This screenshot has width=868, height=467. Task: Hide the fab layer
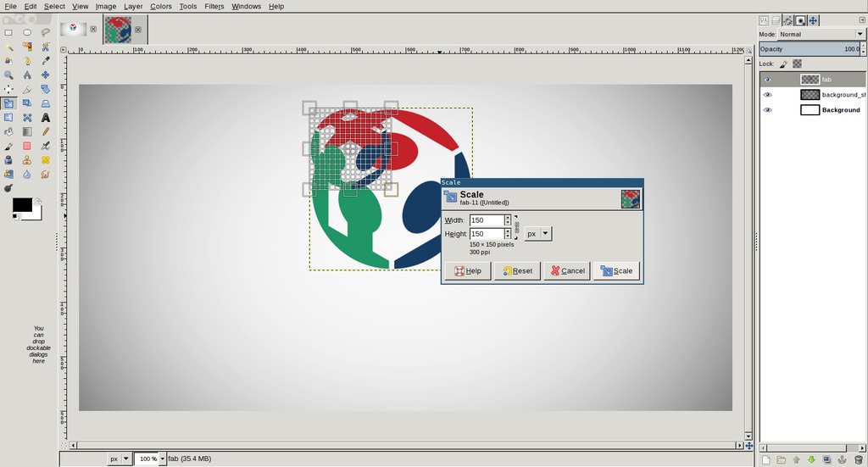pyautogui.click(x=767, y=80)
